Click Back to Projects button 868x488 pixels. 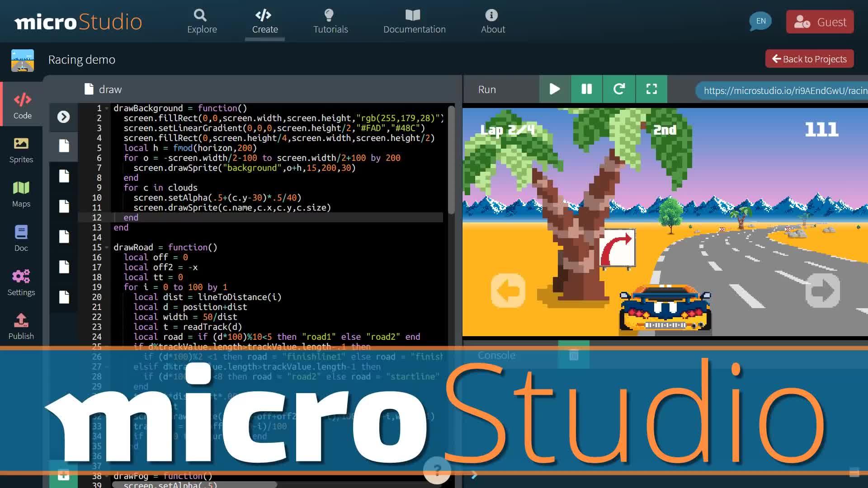(809, 58)
